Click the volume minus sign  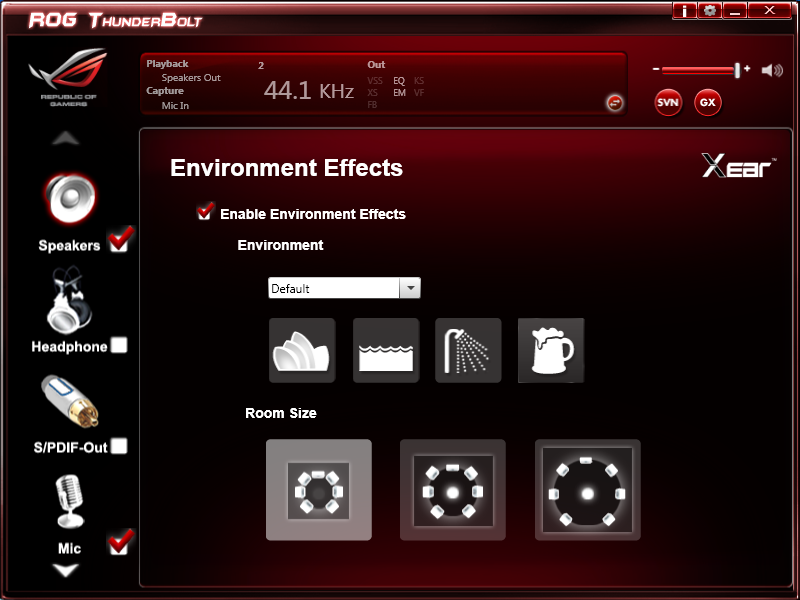[x=656, y=69]
